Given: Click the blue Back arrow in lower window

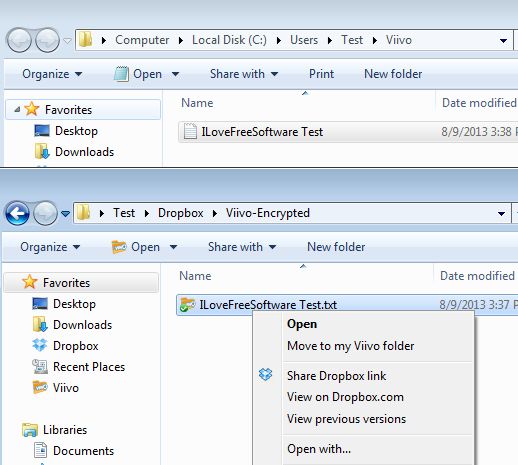Looking at the screenshot, I should tap(17, 213).
